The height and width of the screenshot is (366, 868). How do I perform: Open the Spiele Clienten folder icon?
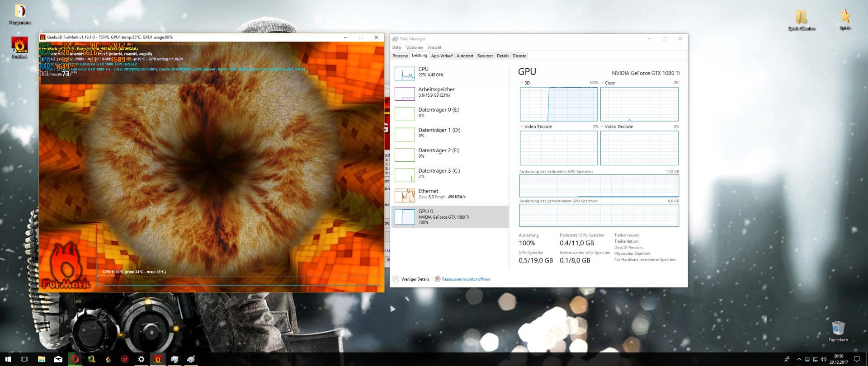point(802,20)
